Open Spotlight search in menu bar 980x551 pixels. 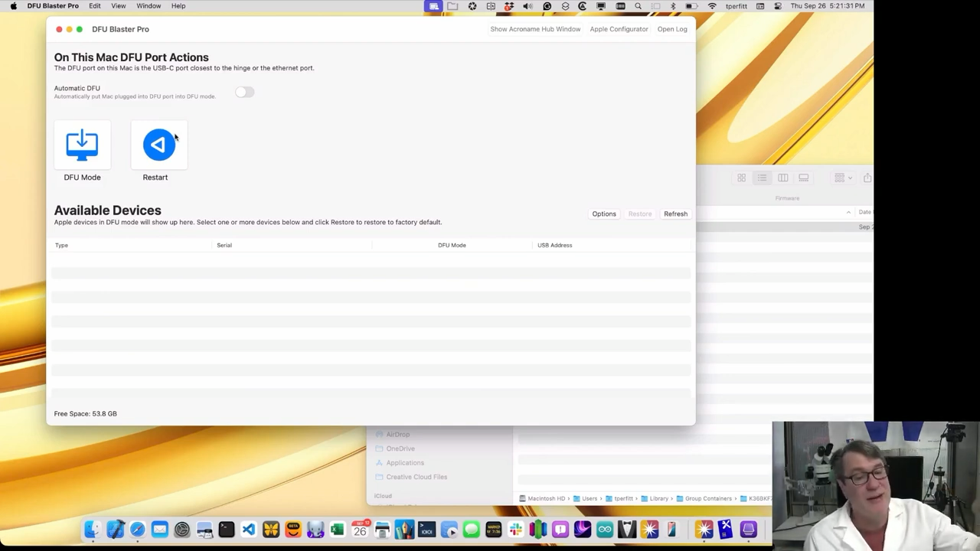(x=638, y=6)
